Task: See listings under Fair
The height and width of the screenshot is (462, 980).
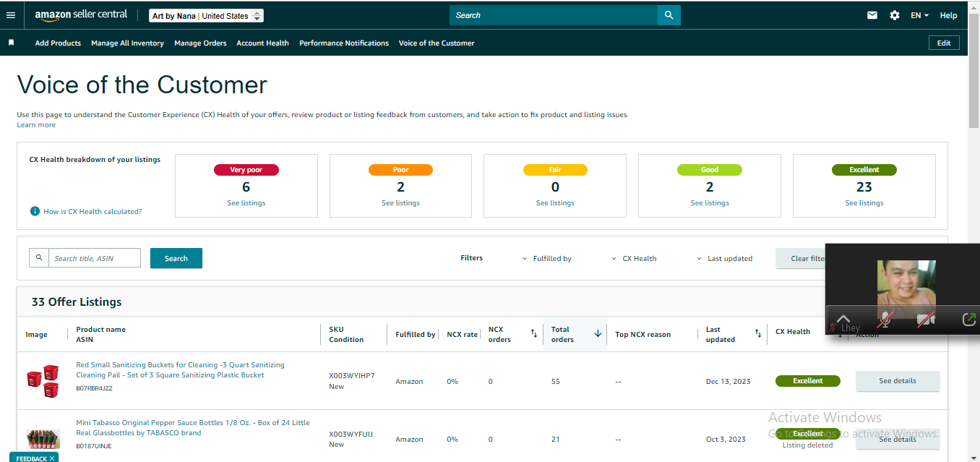Action: coord(555,202)
